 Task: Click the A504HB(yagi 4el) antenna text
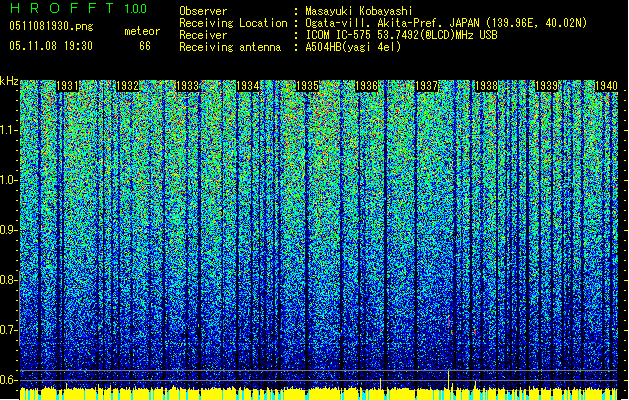353,47
